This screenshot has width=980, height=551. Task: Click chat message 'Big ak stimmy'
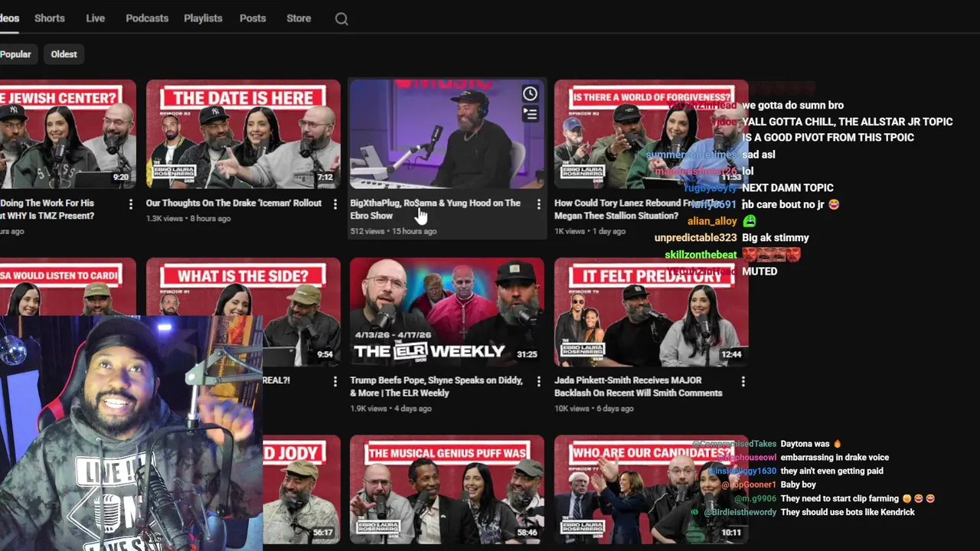[776, 238]
